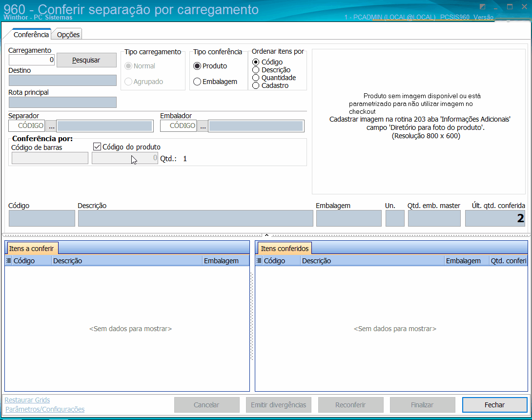Open the Itens conferidos grid menu icon

tap(259, 261)
